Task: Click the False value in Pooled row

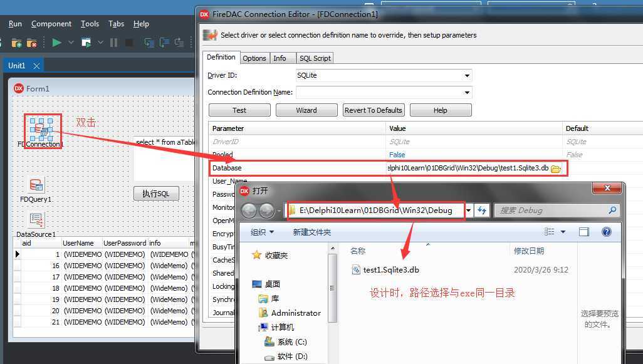Action: 397,155
